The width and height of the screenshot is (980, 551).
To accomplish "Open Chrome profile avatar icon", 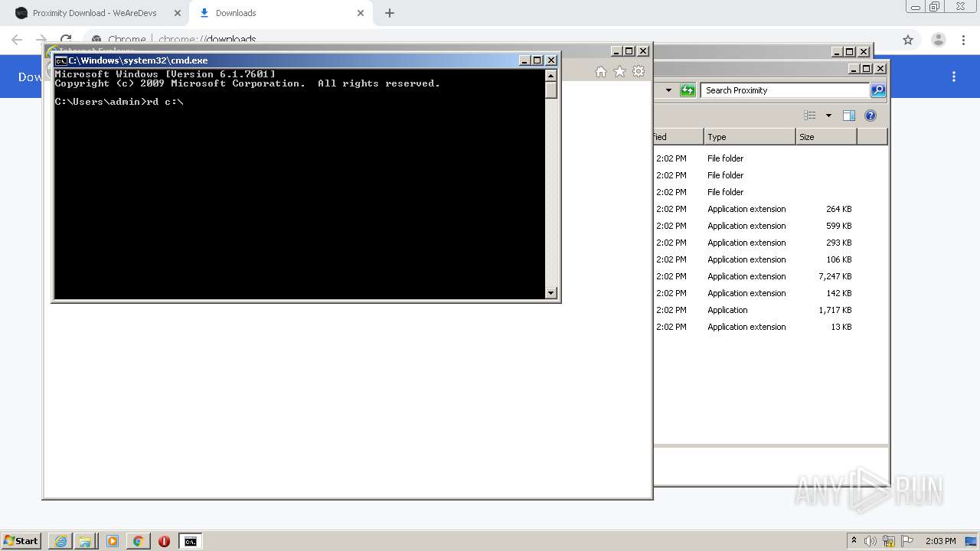I will 938,40.
